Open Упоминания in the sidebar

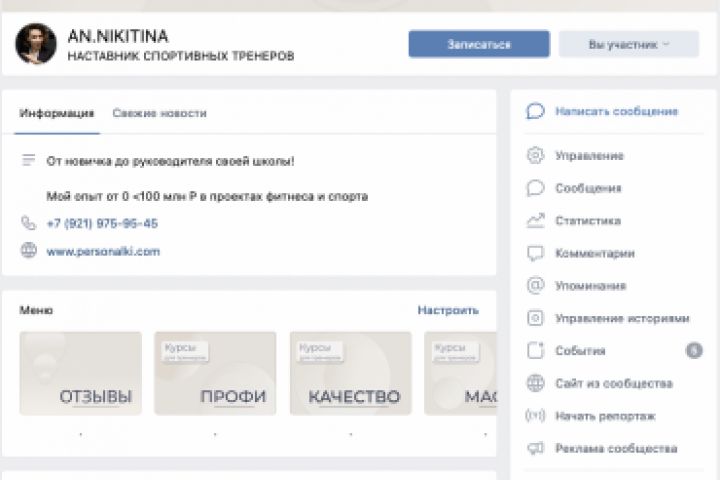coord(591,286)
